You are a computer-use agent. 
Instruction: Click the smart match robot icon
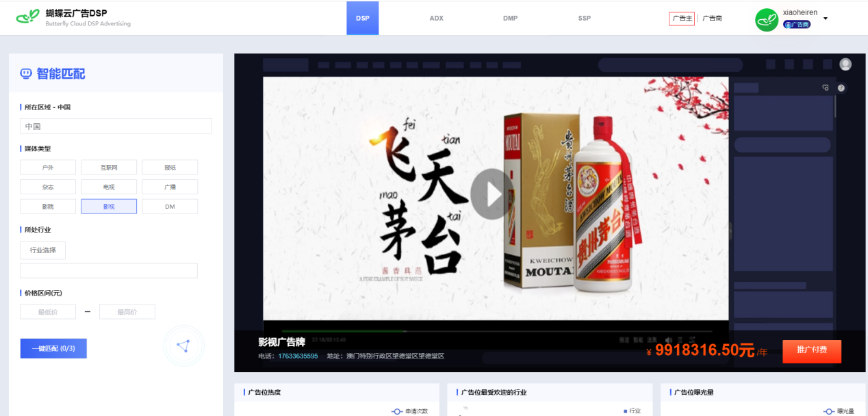[26, 74]
